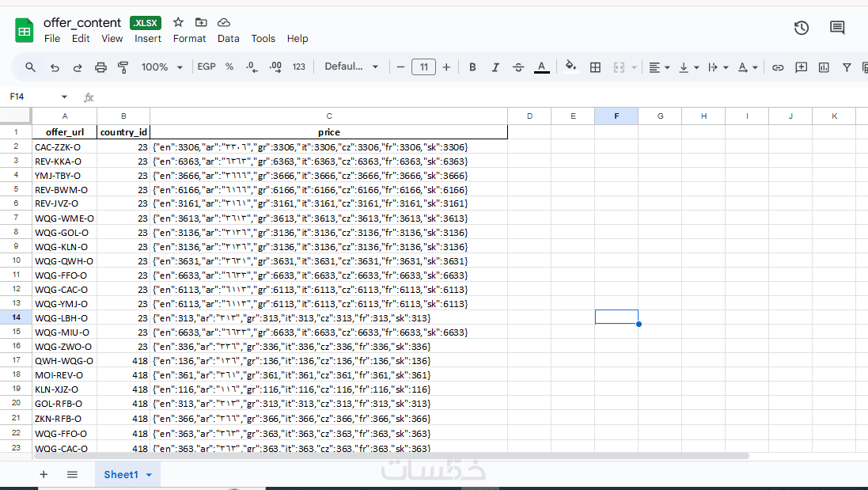This screenshot has width=868, height=490.
Task: Insert a chart
Action: point(824,67)
